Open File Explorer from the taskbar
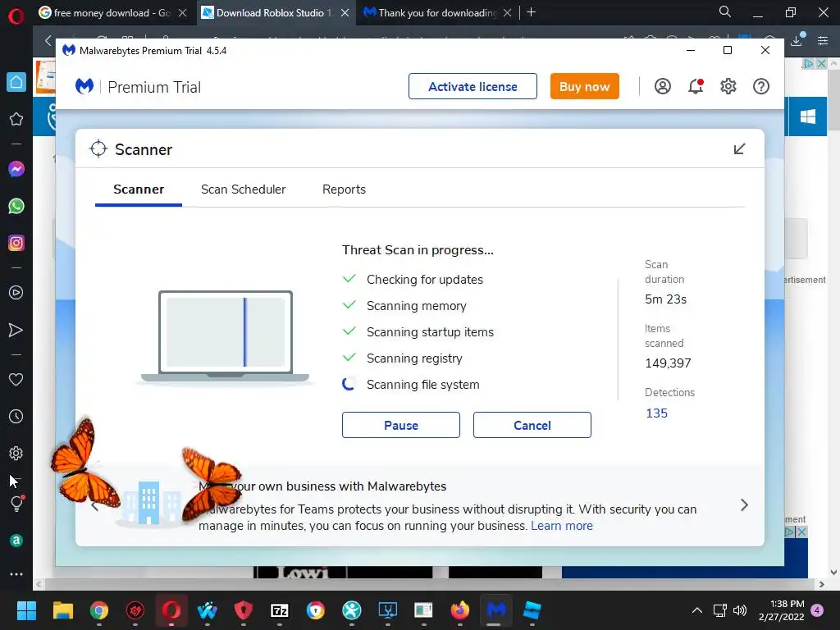The image size is (840, 630). [x=62, y=609]
